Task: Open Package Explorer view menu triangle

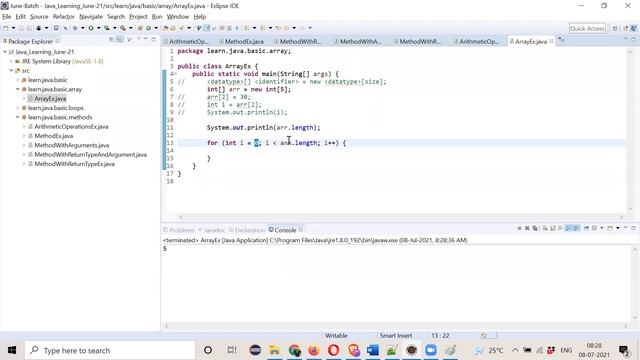Action: 138,39
